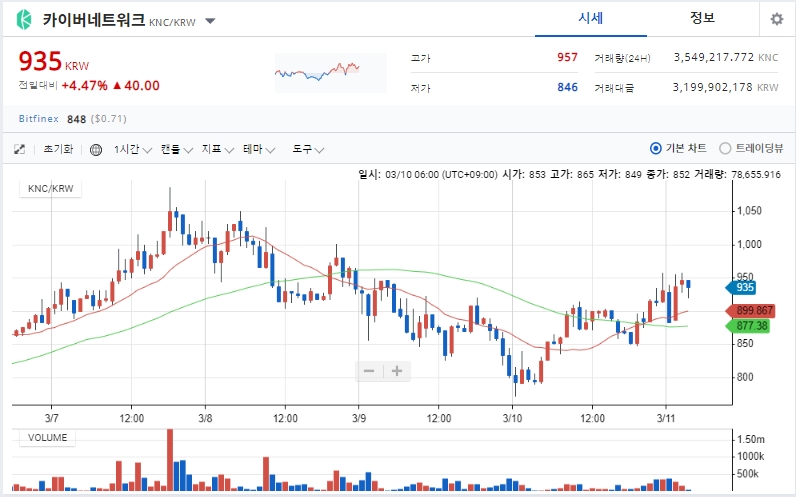The height and width of the screenshot is (497, 796).
Task: Open the globe timezone icon
Action: click(95, 150)
